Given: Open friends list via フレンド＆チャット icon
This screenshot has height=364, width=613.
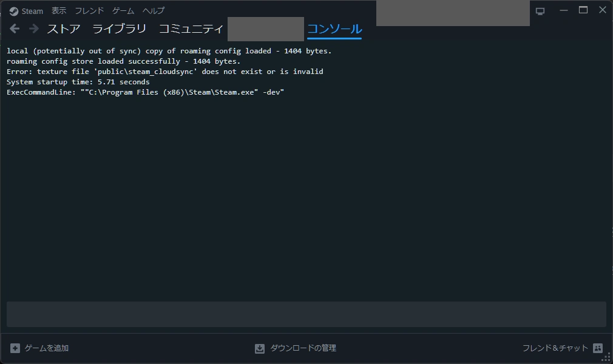Looking at the screenshot, I should tap(598, 348).
